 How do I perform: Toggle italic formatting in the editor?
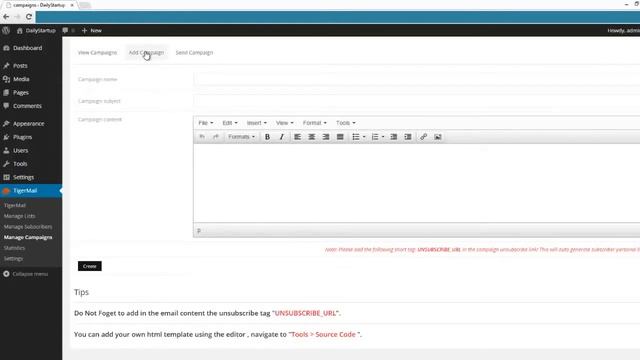282,137
